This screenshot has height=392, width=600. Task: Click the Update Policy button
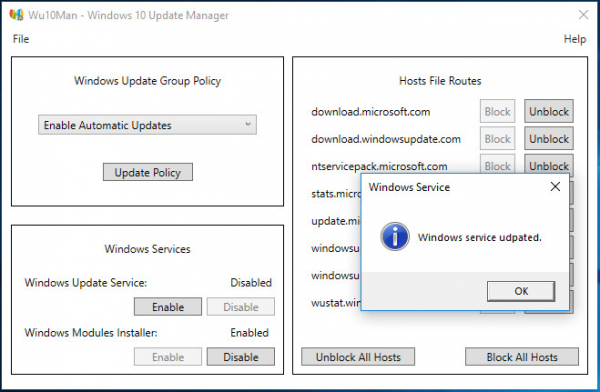coord(148,172)
